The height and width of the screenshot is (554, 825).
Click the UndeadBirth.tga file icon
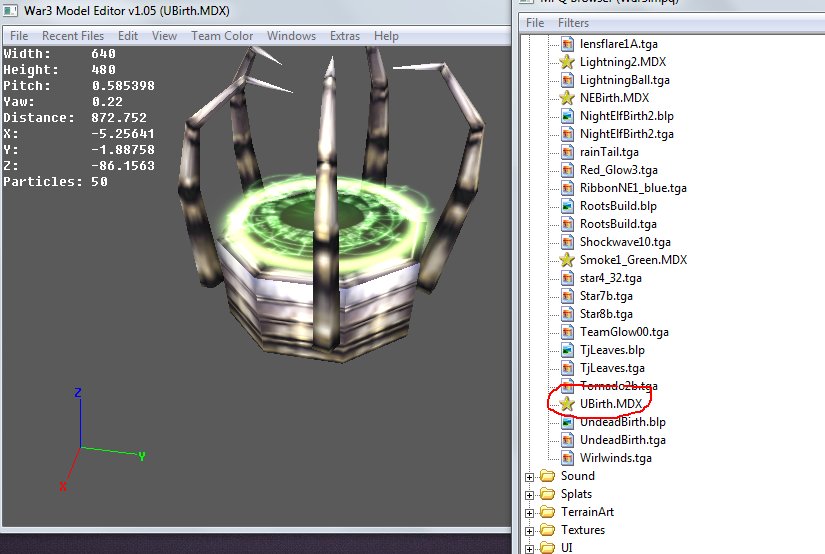click(x=567, y=440)
